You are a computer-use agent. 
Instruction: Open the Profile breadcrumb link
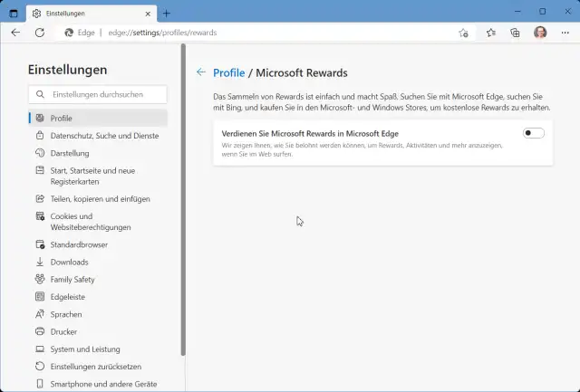(x=228, y=72)
